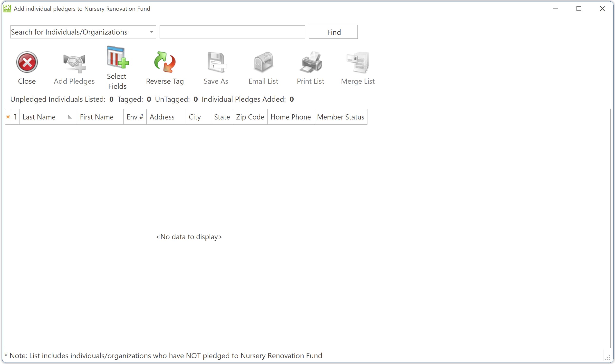Click the Zip Code column header
615x364 pixels.
250,117
